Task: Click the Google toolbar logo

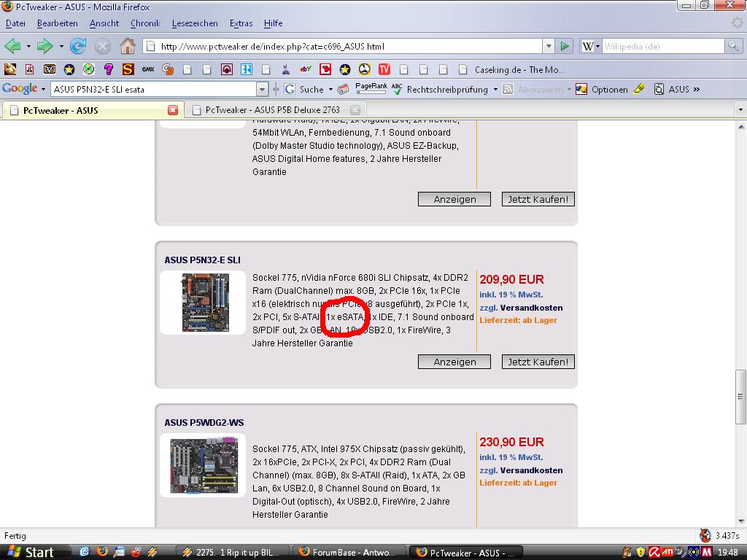Action: pos(20,88)
